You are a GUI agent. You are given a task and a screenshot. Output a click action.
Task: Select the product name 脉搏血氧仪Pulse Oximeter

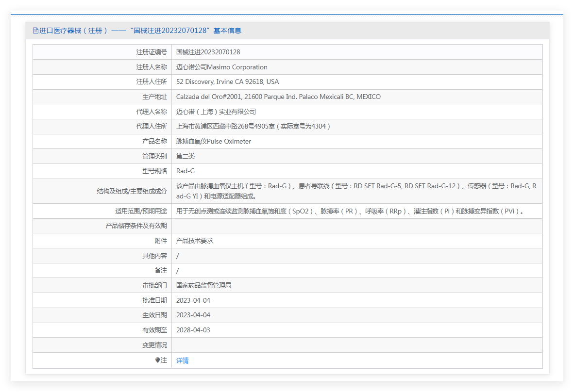(213, 141)
